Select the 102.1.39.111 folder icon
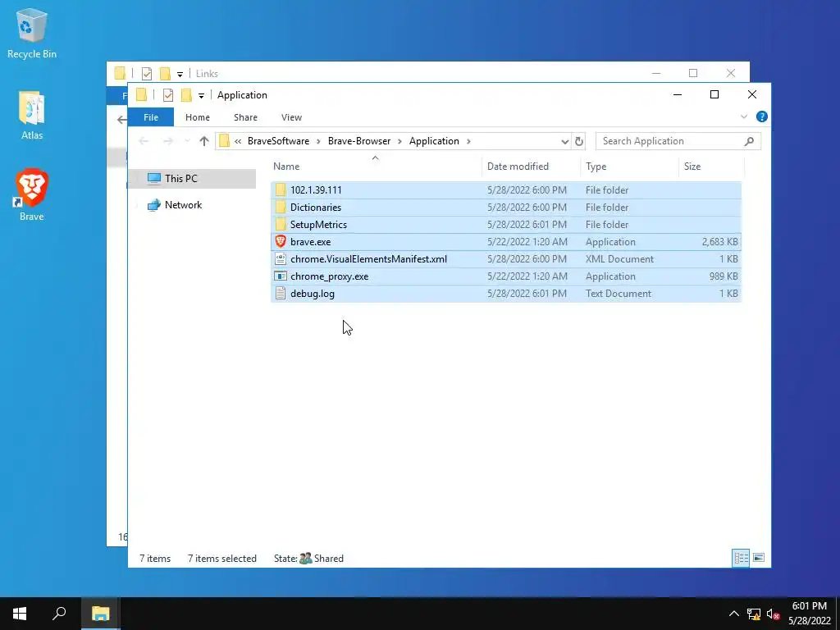This screenshot has height=630, width=840. (281, 190)
